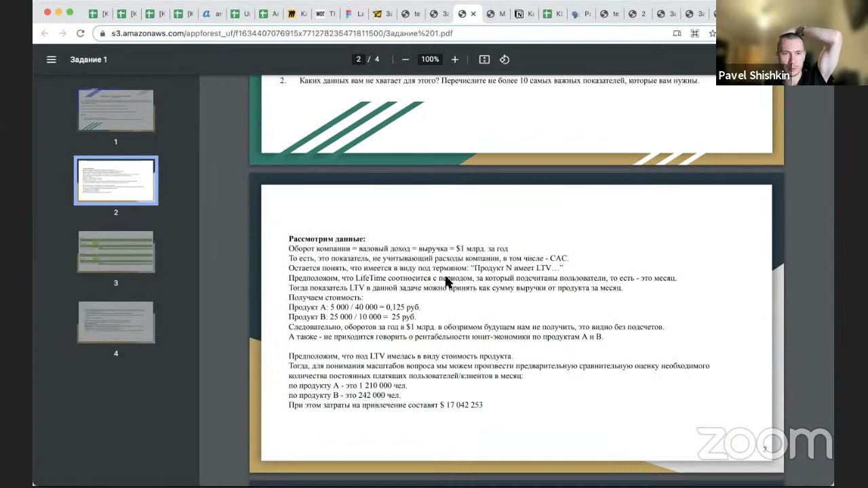868x488 pixels.
Task: Click line 'Продукт A: 5 000 / 40 000'
Action: (x=355, y=307)
